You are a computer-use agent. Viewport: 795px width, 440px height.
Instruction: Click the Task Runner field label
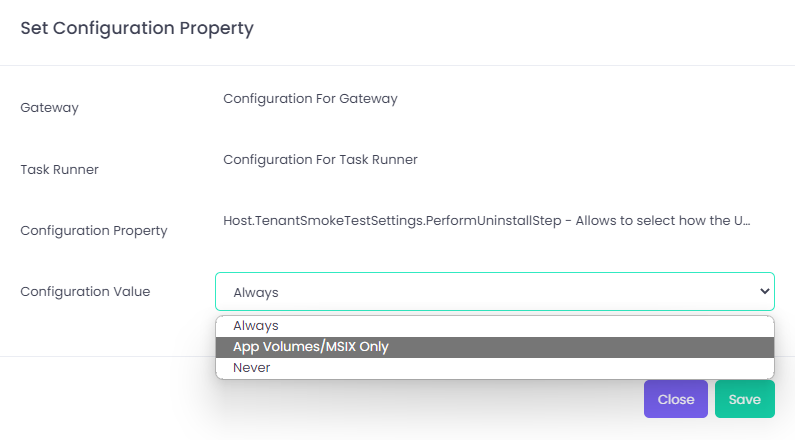tap(59, 169)
